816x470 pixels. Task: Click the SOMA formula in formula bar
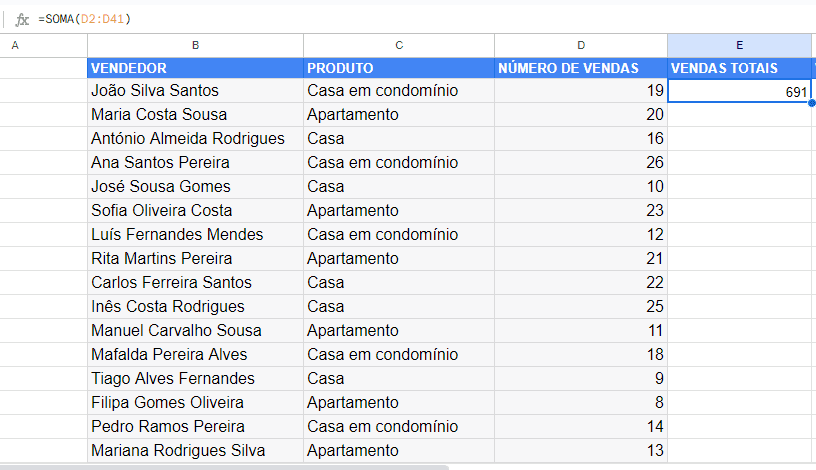[85, 19]
